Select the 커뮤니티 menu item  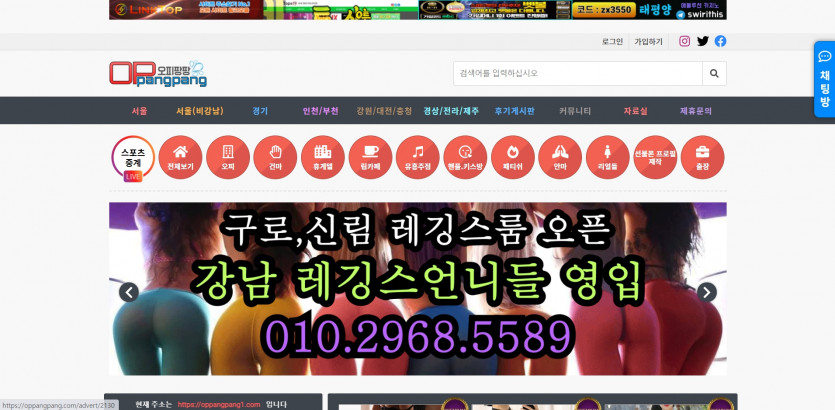[575, 111]
